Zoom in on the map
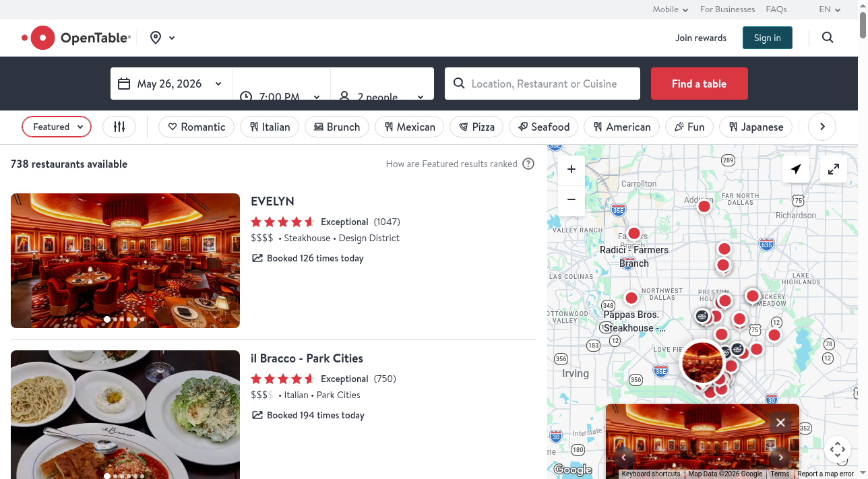The image size is (868, 479). pyautogui.click(x=571, y=169)
